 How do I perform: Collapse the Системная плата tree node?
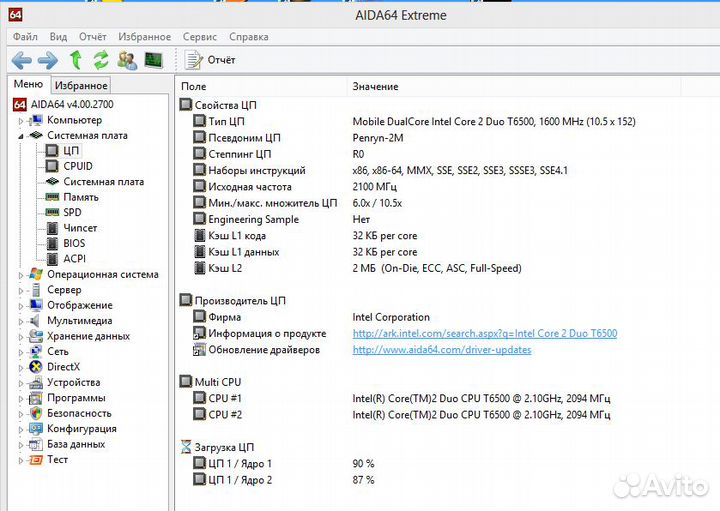click(21, 135)
